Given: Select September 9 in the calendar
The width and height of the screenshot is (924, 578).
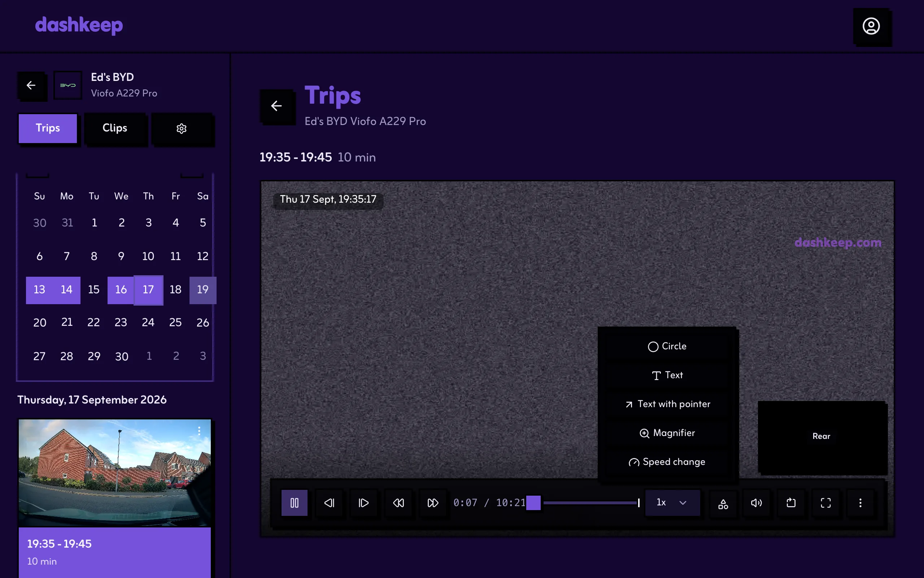Looking at the screenshot, I should tap(121, 256).
